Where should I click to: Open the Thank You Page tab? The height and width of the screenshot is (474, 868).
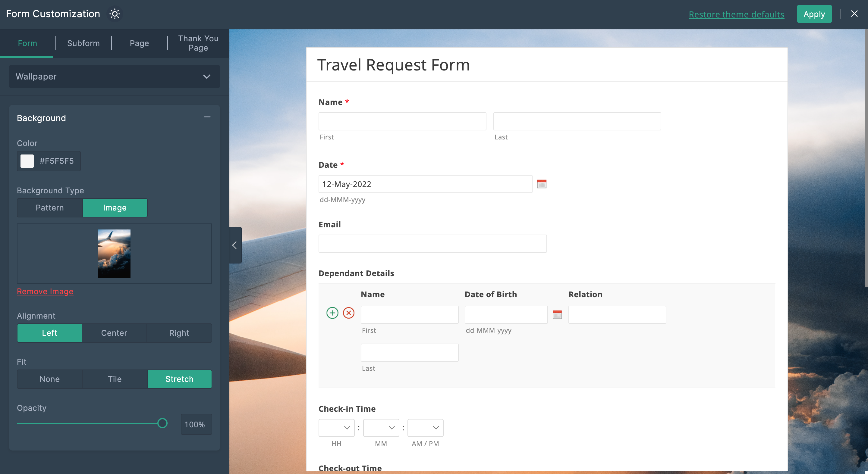tap(198, 43)
